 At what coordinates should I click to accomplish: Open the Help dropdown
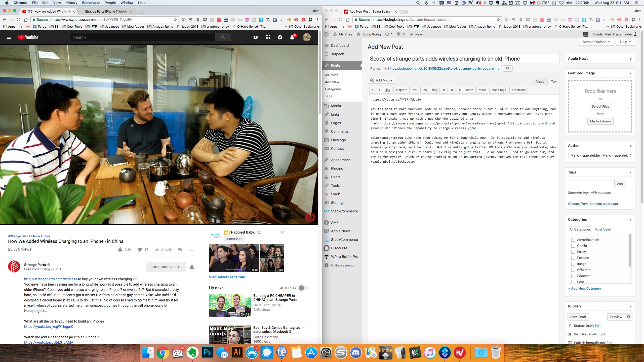click(625, 42)
